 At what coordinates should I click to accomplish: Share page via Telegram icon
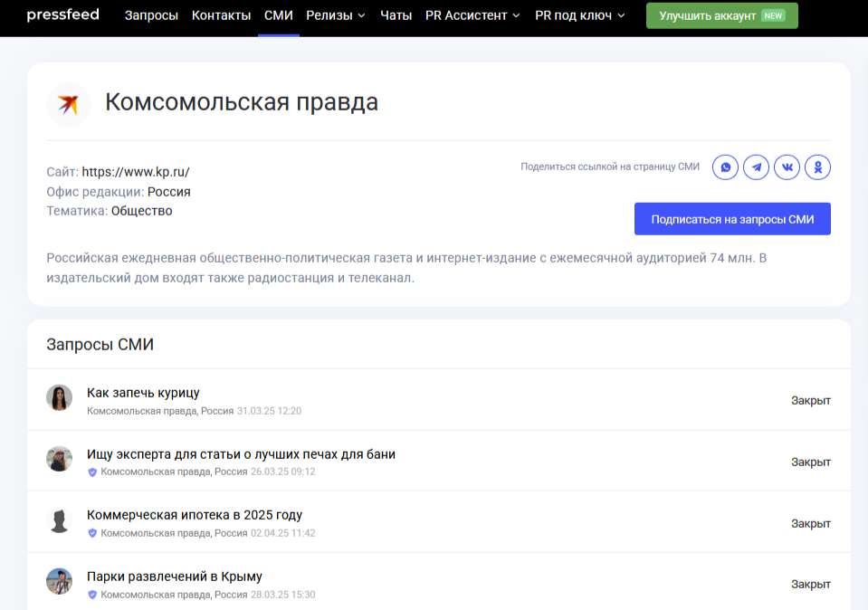coord(756,167)
